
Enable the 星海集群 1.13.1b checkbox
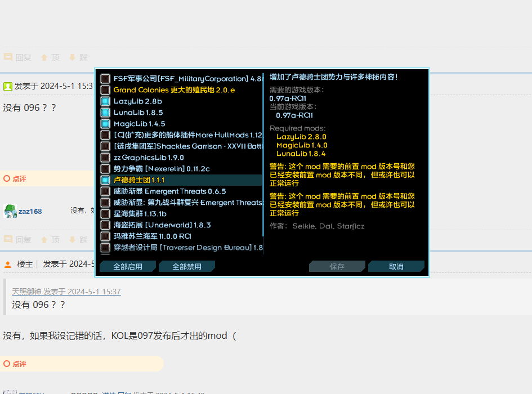tap(105, 214)
